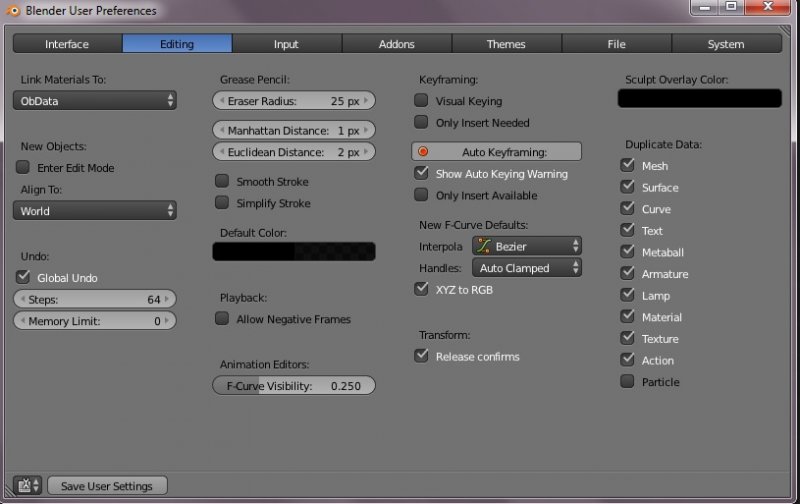Uncheck Release confirms under Transform
Viewport: 800px width, 504px height.
tap(421, 356)
